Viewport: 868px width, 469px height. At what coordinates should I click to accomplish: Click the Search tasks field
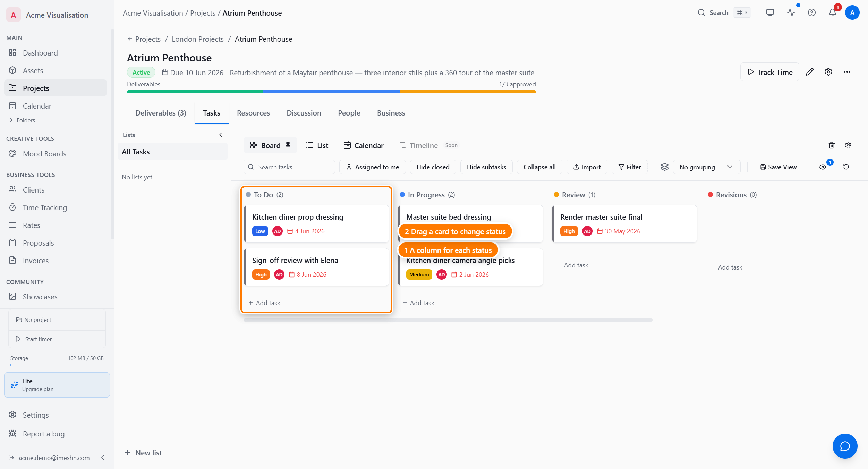289,167
